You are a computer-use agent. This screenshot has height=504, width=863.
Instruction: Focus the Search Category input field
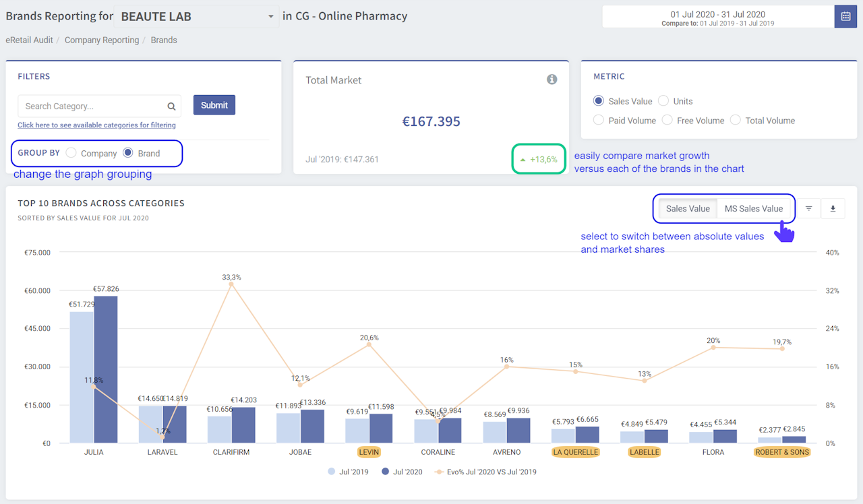pos(92,106)
